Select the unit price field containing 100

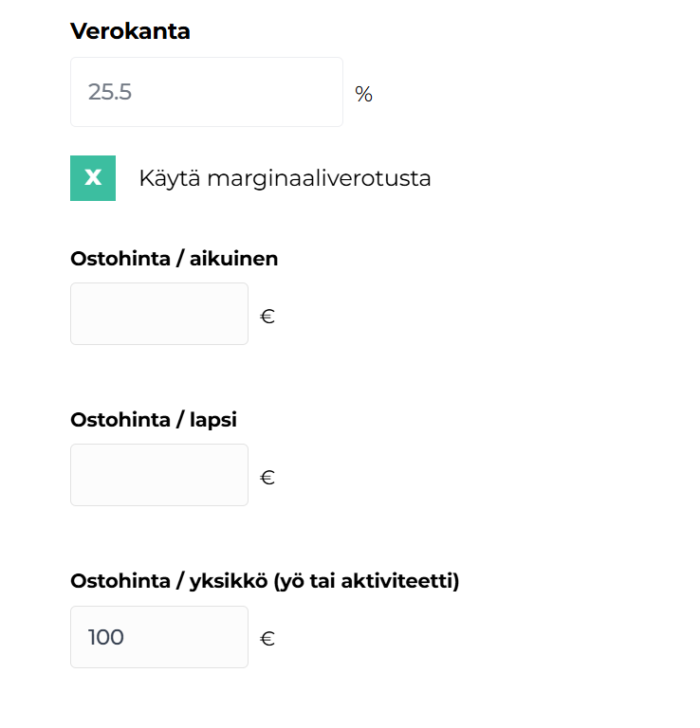tap(159, 637)
